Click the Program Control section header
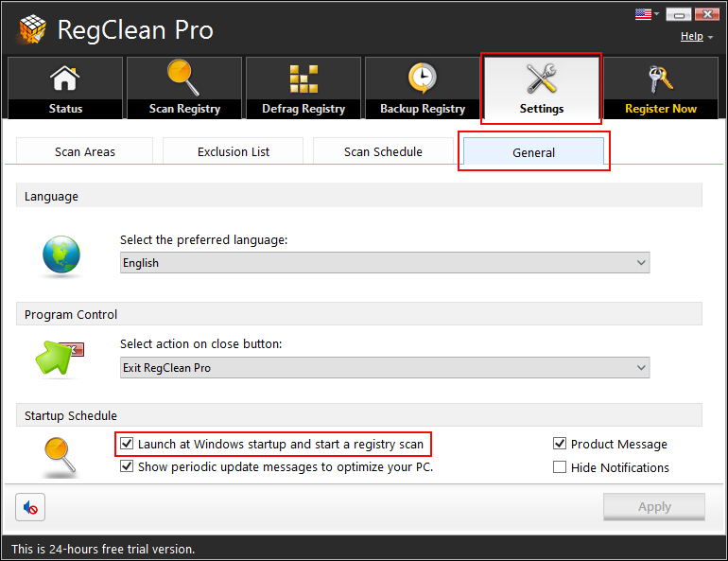728x561 pixels. pos(359,314)
